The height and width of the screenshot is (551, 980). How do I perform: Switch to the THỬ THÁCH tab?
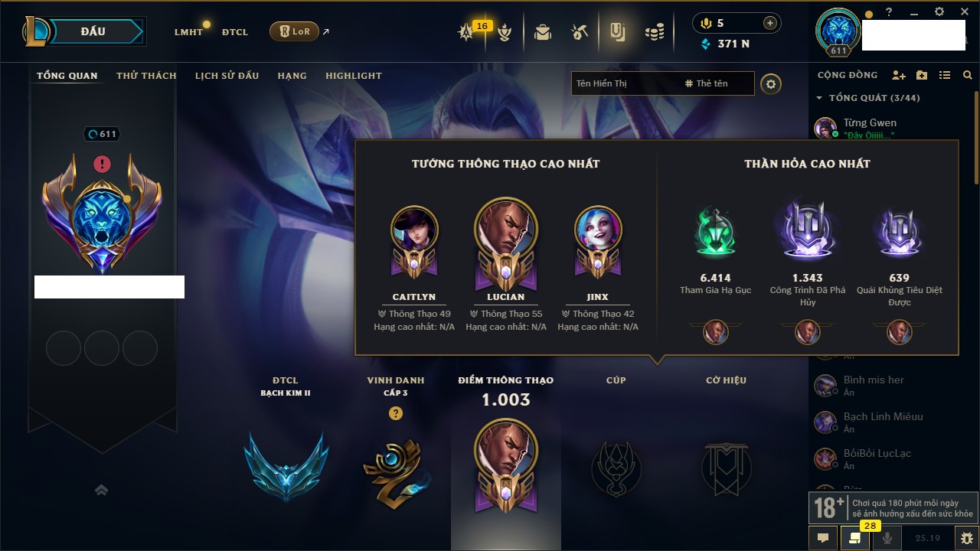146,76
